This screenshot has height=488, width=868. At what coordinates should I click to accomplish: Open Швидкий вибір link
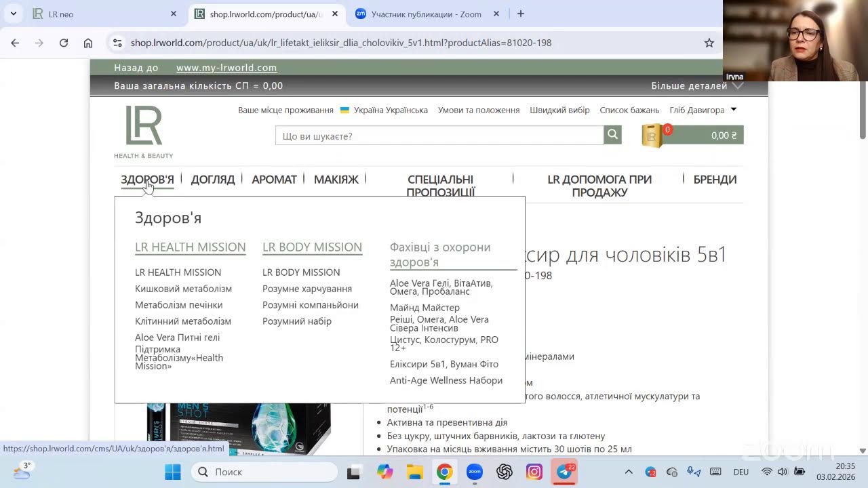559,110
